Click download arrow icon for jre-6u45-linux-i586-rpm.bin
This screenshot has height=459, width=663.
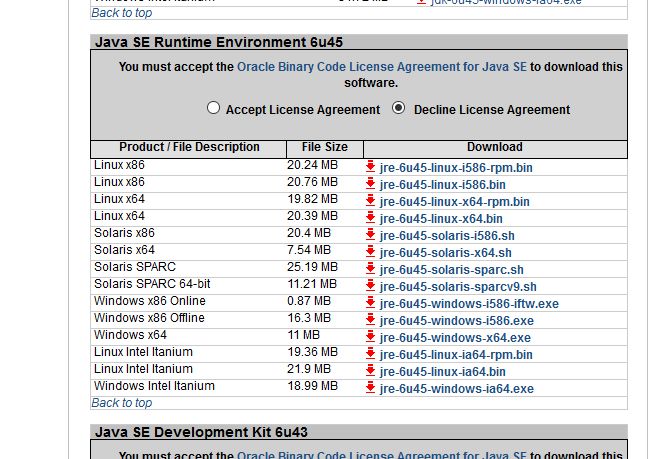coord(370,166)
